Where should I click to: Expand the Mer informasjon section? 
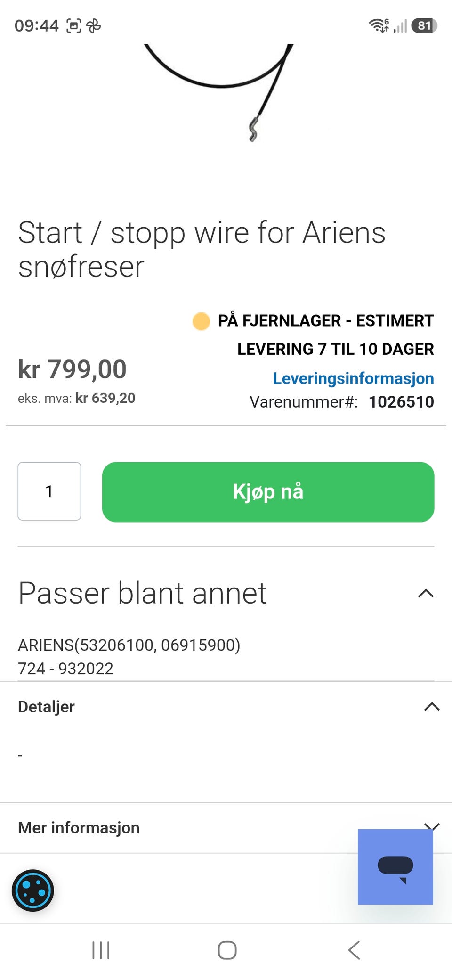(432, 826)
